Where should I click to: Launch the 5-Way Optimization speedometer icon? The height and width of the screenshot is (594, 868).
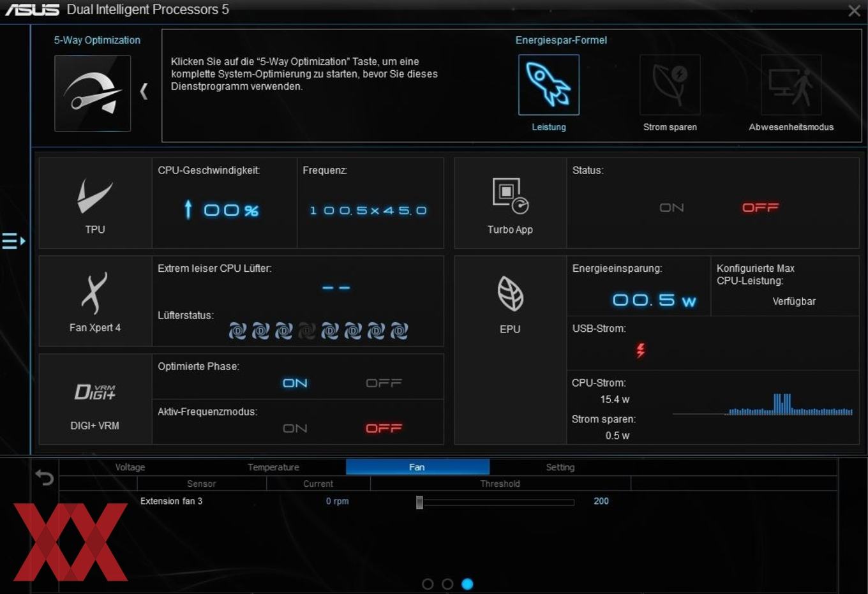pos(93,93)
